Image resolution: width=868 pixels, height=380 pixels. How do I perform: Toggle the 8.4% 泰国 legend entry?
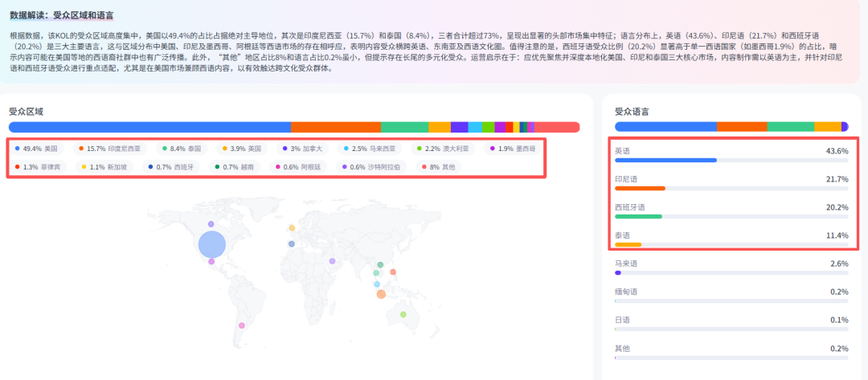point(182,149)
